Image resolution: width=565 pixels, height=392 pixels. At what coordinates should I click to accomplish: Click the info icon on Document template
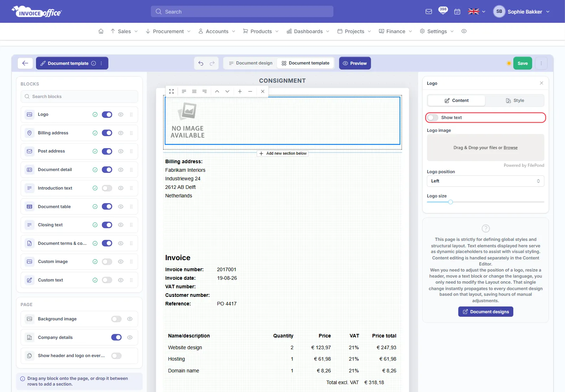(x=93, y=63)
